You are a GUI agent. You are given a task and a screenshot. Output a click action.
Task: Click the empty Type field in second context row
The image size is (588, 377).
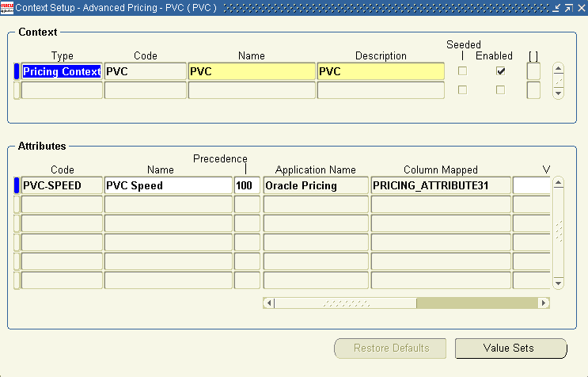pyautogui.click(x=62, y=90)
